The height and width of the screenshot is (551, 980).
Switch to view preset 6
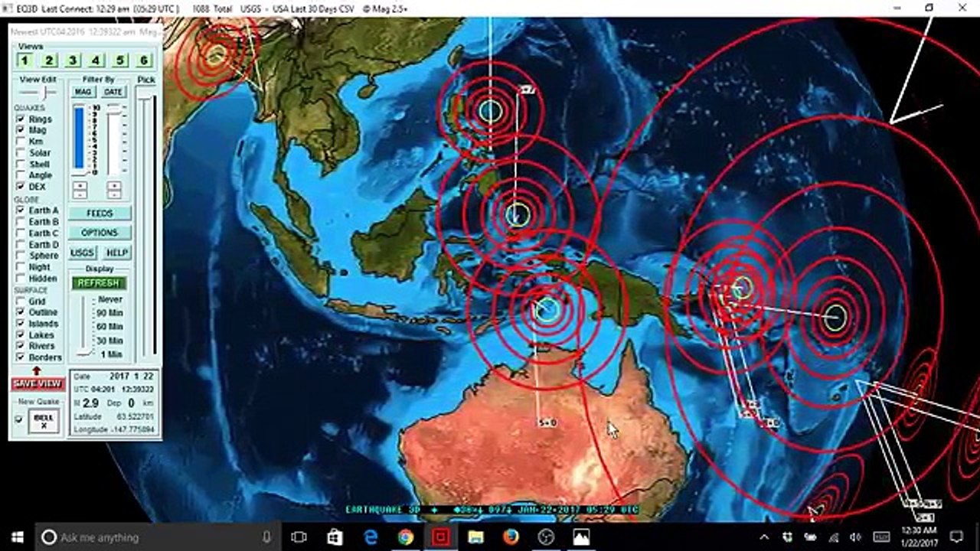click(144, 60)
